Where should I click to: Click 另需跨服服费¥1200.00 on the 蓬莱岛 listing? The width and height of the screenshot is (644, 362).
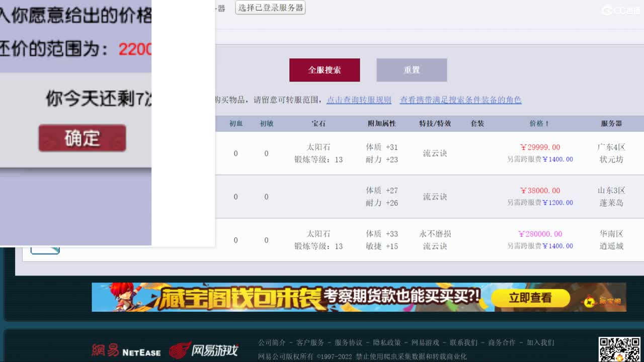point(540,203)
